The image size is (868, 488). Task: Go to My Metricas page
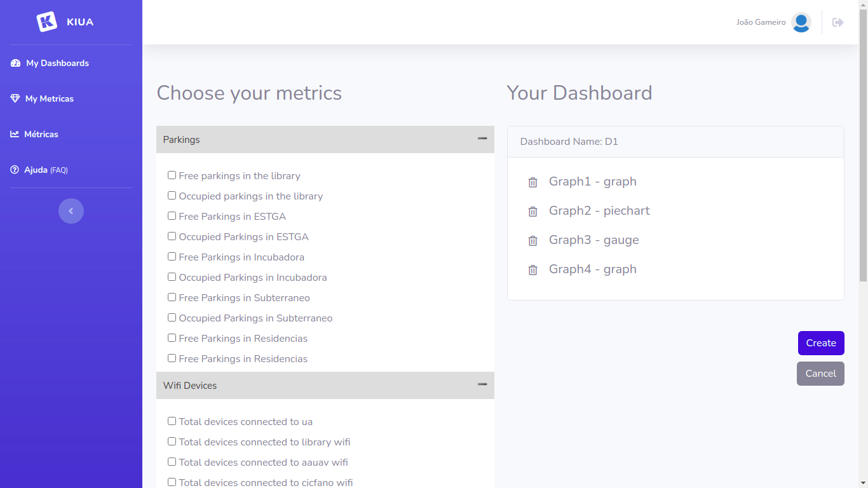49,98
